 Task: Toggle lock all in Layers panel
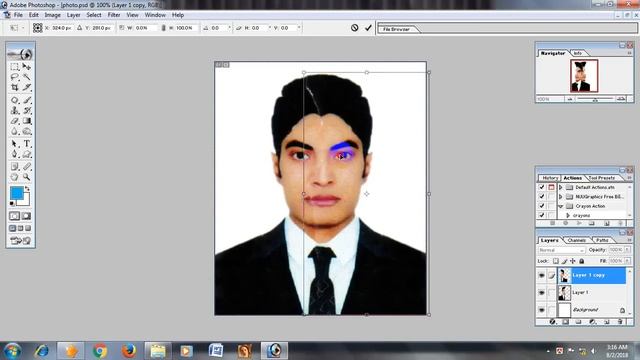click(582, 261)
